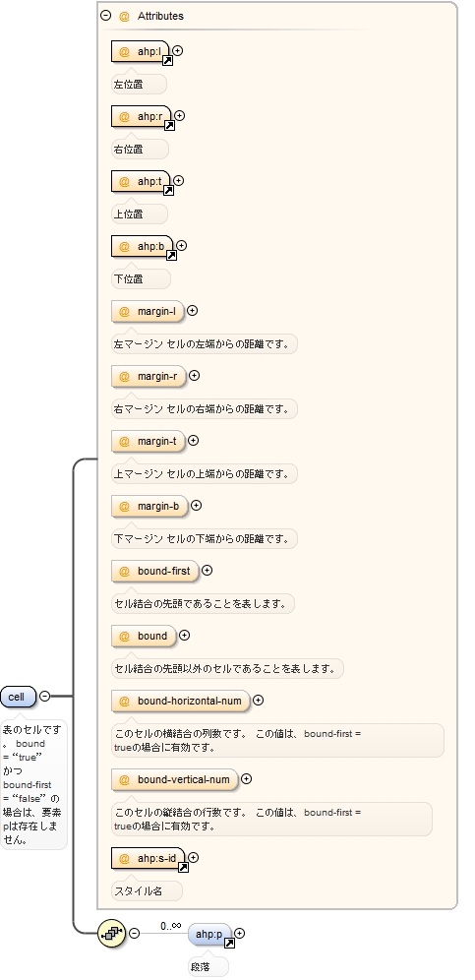Expand the bound-horizontal-num attribute

(258, 700)
